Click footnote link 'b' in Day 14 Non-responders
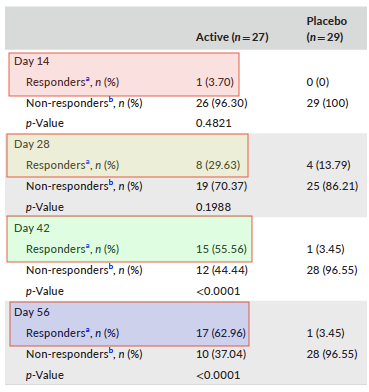Image resolution: width=369 pixels, height=392 pixels. (x=111, y=99)
